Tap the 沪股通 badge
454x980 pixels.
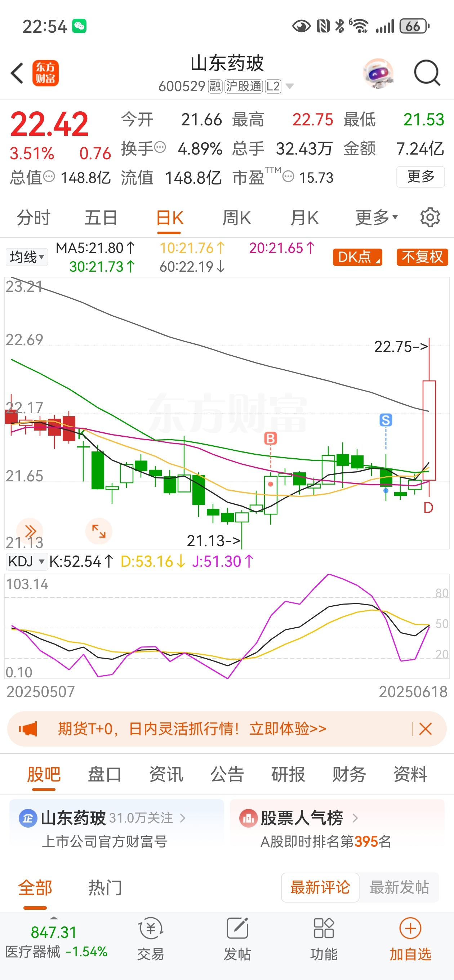coord(244,87)
